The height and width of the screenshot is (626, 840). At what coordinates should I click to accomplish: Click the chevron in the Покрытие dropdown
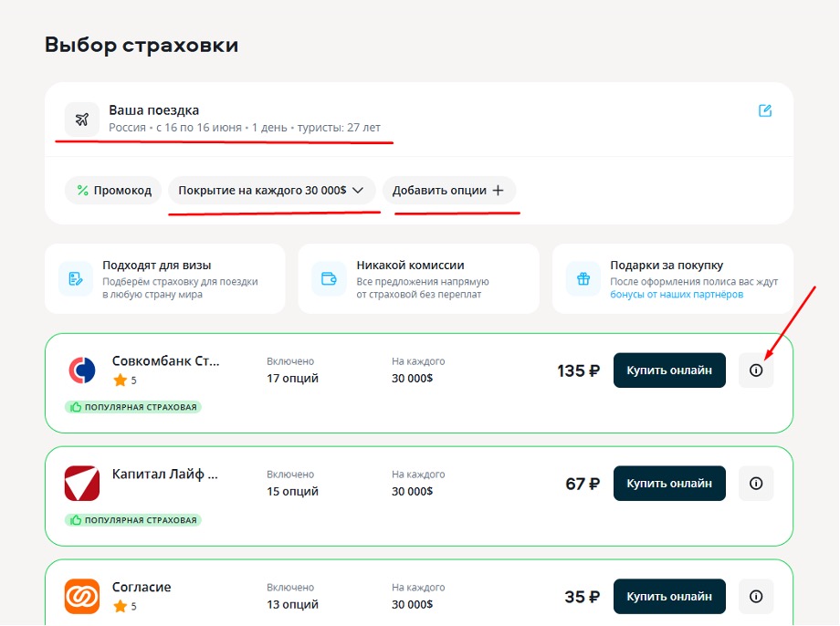pos(359,190)
